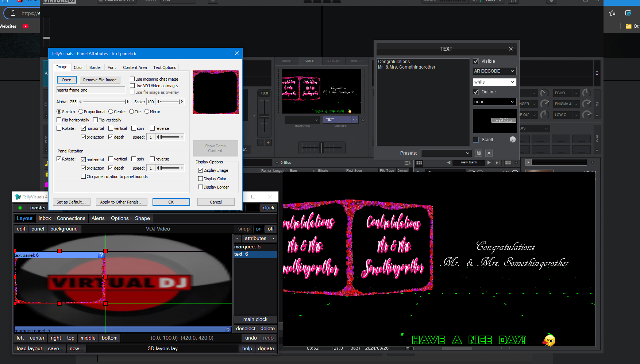Open the TEXT video FX dropdown arrow
The height and width of the screenshot is (364, 640).
click(355, 120)
